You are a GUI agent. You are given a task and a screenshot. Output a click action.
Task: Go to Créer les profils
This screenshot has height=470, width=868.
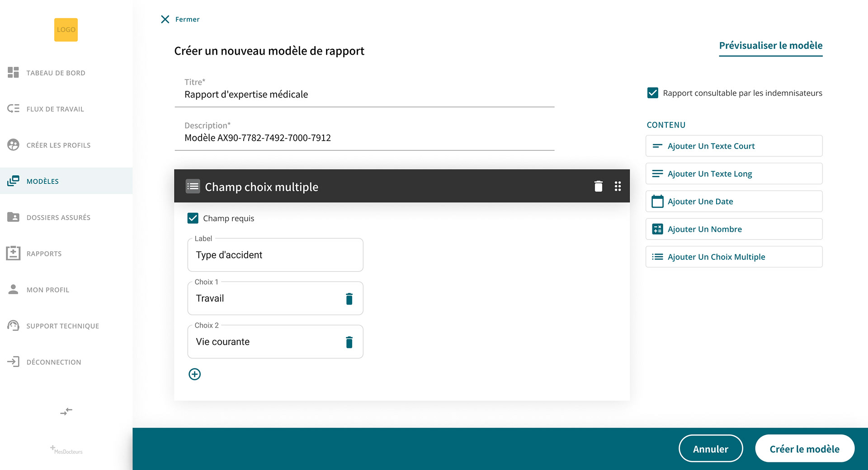[x=66, y=145]
